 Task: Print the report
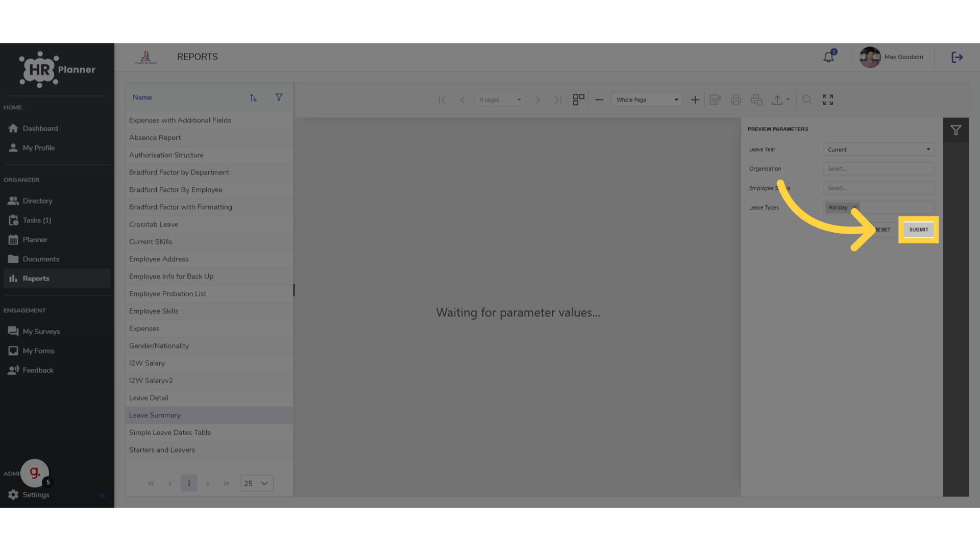[736, 100]
